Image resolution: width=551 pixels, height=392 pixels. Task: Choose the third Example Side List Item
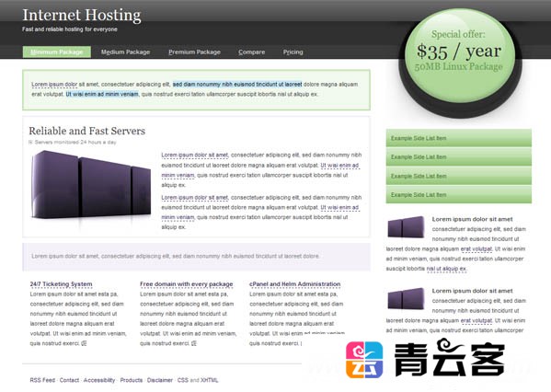coord(459,176)
